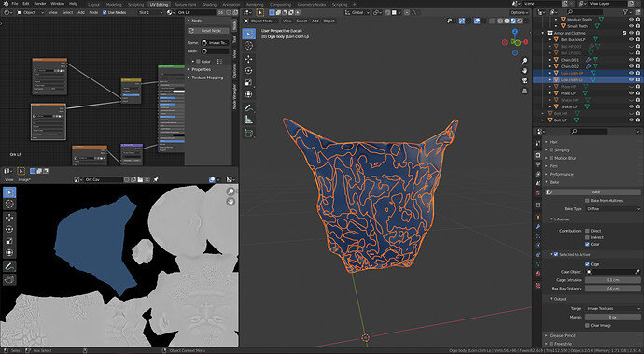This screenshot has width=644, height=354.
Task: Collapse the Influence section
Action: point(552,219)
